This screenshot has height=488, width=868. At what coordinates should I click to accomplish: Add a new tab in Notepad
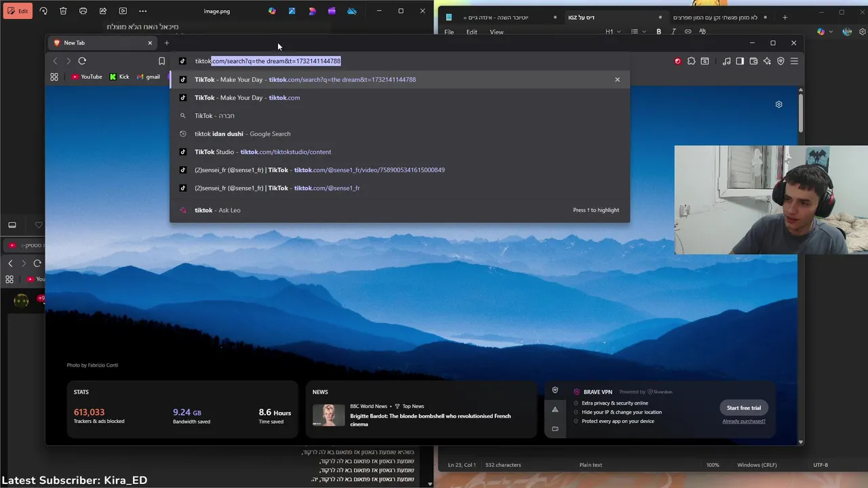[785, 17]
